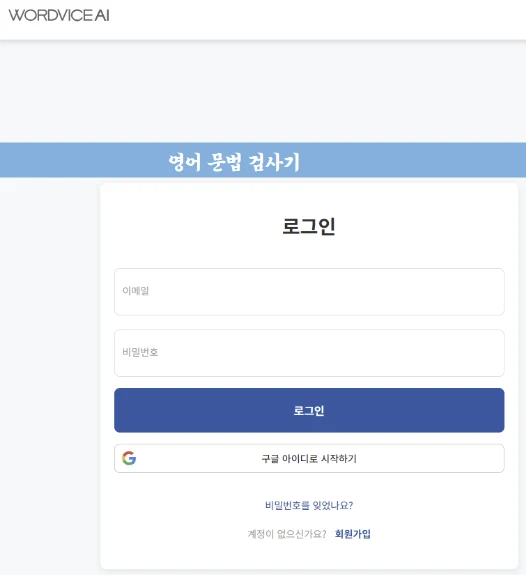Image resolution: width=526 pixels, height=576 pixels.
Task: Click the 이메일 input field
Action: point(309,292)
